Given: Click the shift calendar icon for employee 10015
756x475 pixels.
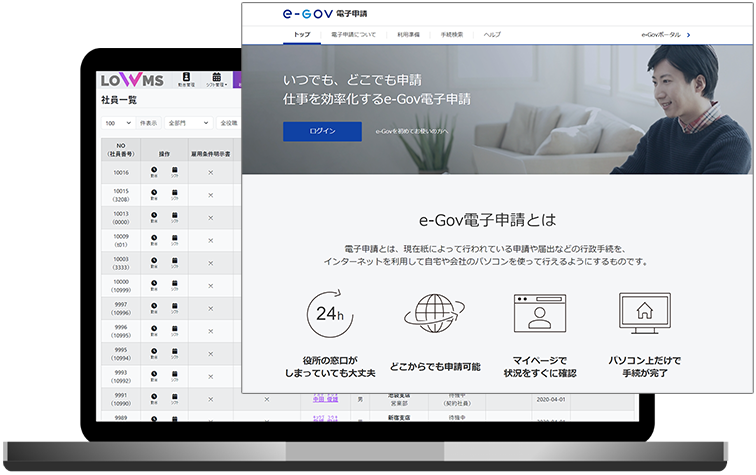Looking at the screenshot, I should pyautogui.click(x=175, y=194).
